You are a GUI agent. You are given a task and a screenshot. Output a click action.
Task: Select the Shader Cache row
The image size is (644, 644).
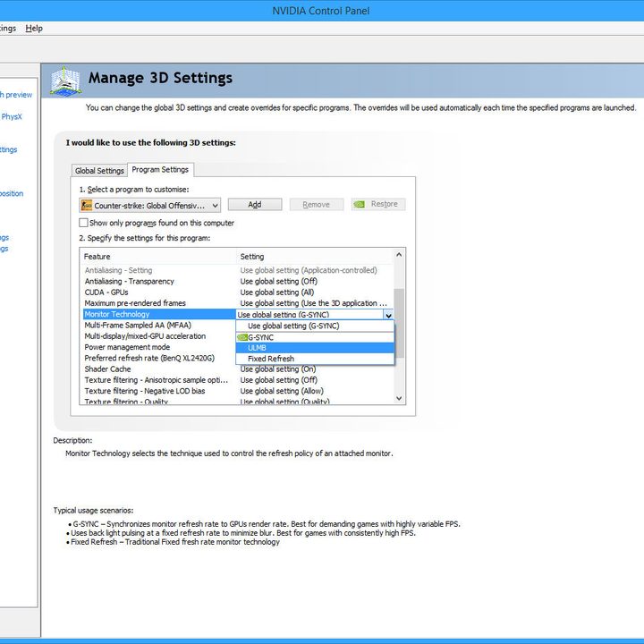[x=238, y=369]
